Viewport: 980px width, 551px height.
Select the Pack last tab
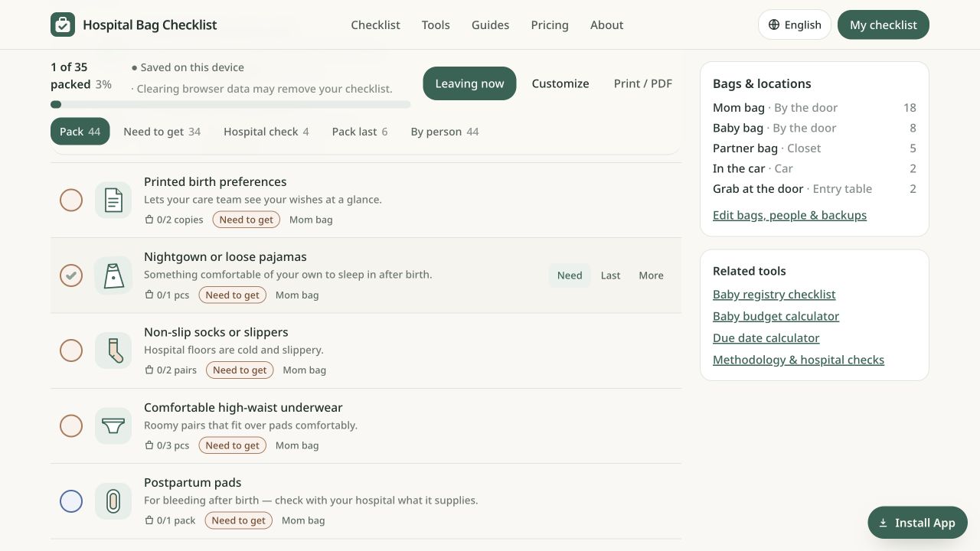click(x=360, y=132)
